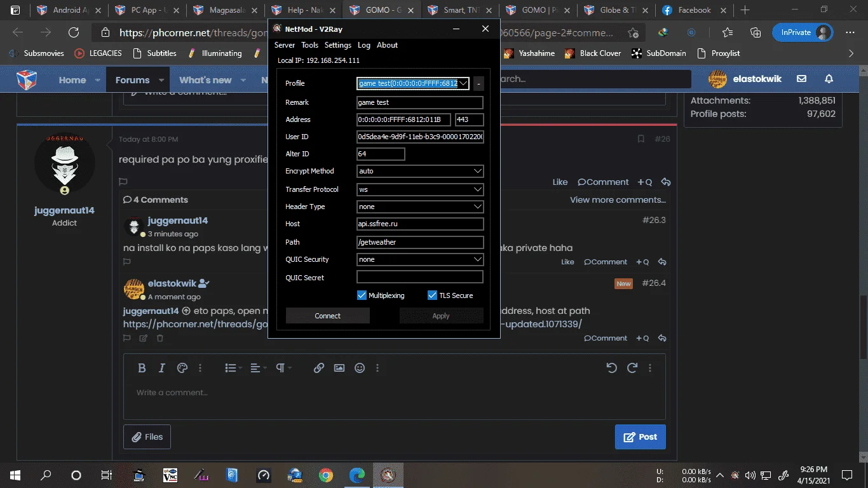Open the Edge Collections button
The width and height of the screenshot is (868, 488).
(x=756, y=33)
